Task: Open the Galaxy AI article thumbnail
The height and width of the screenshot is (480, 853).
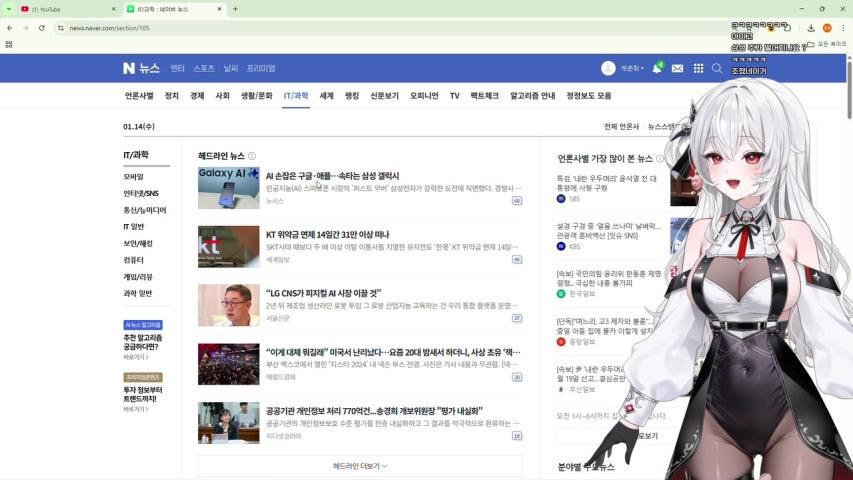Action: (228, 188)
